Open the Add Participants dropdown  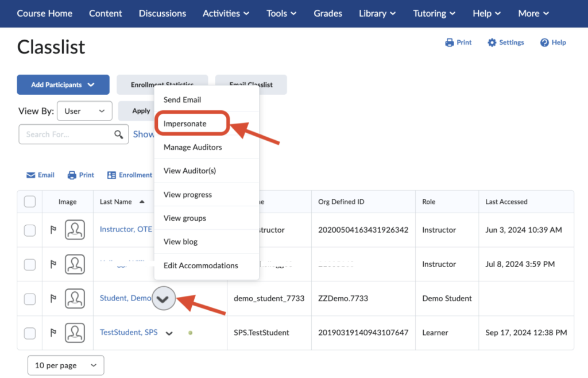63,85
